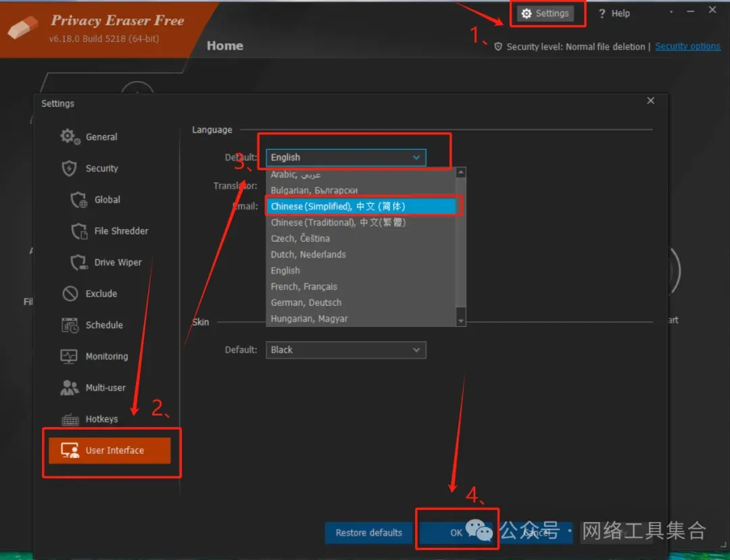The image size is (730, 560).
Task: Select French, Français option
Action: (x=361, y=286)
